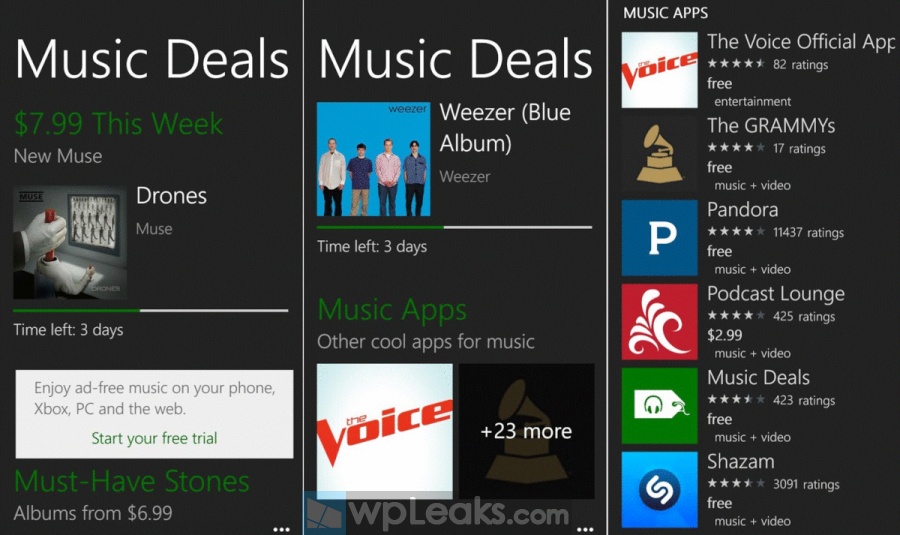Image resolution: width=900 pixels, height=535 pixels.
Task: Tap the +23 more apps tile
Action: click(526, 431)
